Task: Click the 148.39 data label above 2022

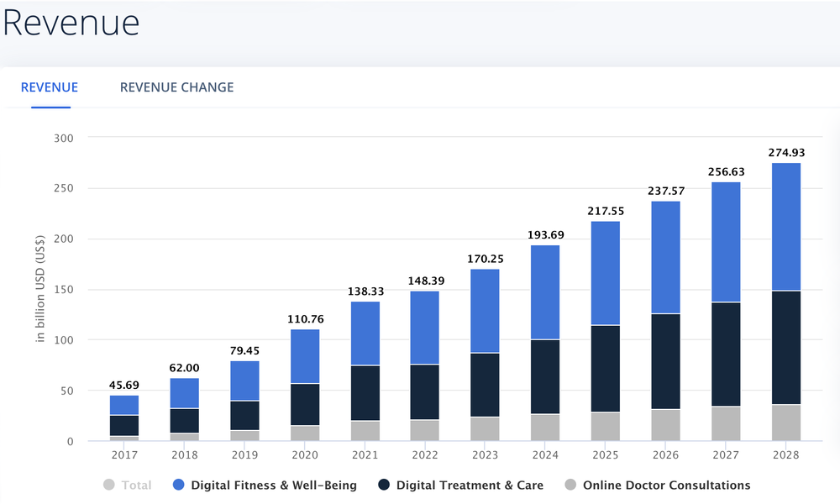Action: [x=424, y=281]
